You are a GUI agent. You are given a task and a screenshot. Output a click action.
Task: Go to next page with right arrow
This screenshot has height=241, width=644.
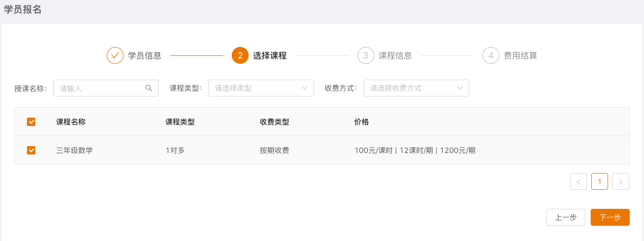[x=621, y=181]
